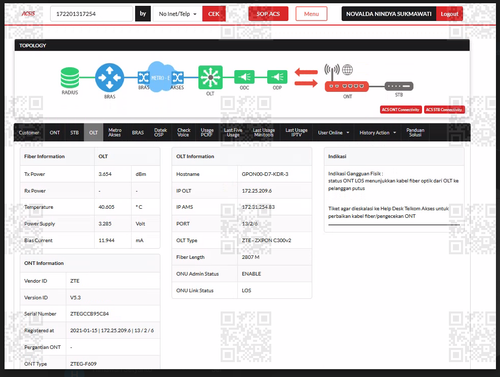Click the Fiber Length value 2807 M
This screenshot has width=500, height=377.
[x=251, y=257]
